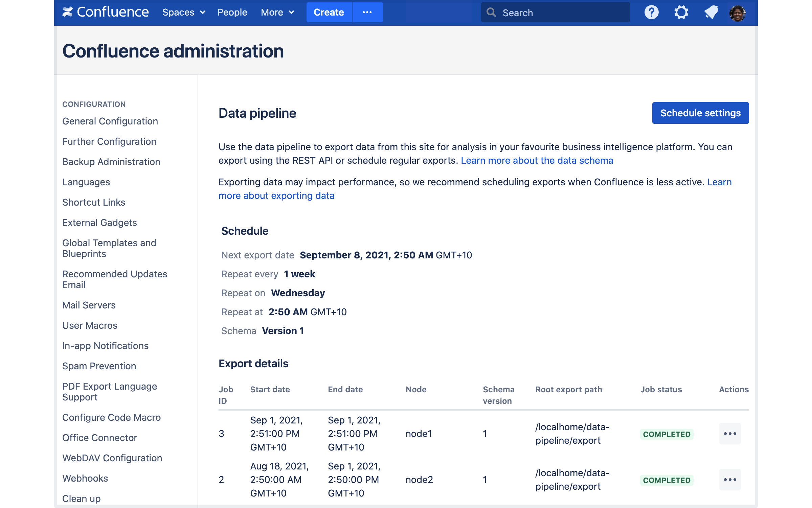Expand the Spaces dropdown
This screenshot has width=812, height=508.
coord(184,12)
